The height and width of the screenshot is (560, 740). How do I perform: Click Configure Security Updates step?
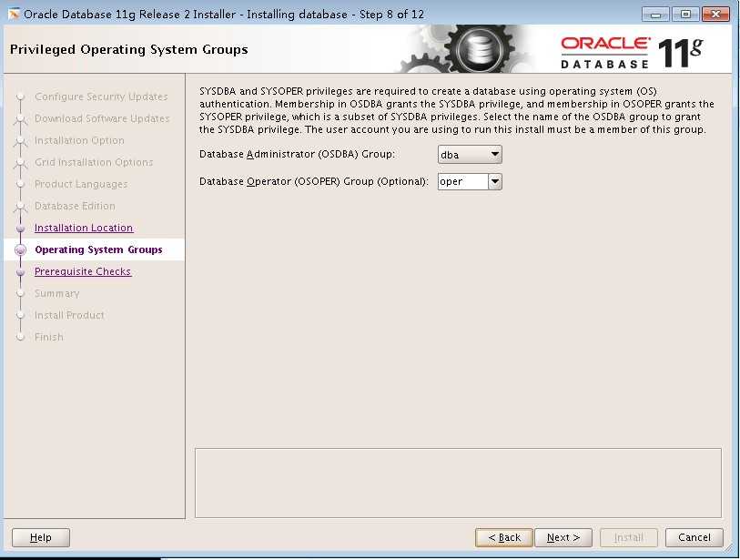pos(101,97)
